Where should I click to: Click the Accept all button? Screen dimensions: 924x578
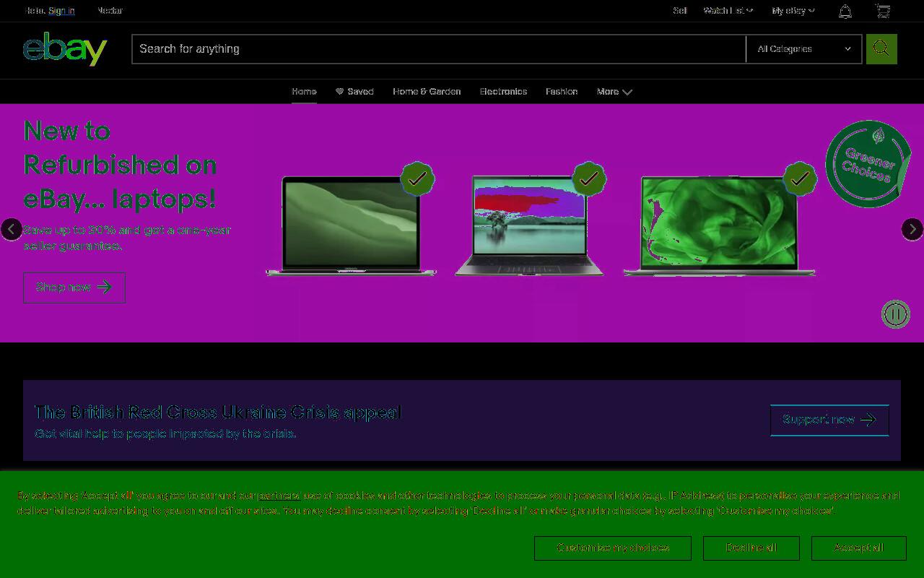859,548
